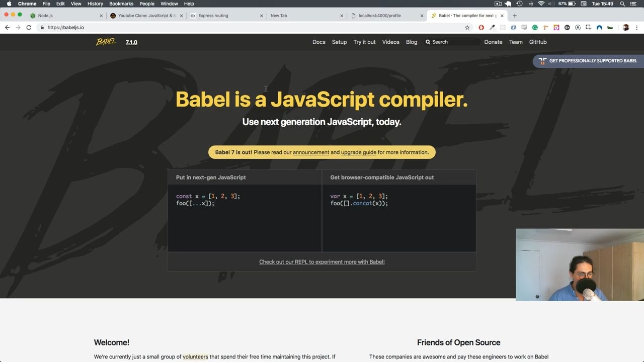Click Get Professionally Supported Babel banner
The width and height of the screenshot is (644, 362).
[x=589, y=61]
